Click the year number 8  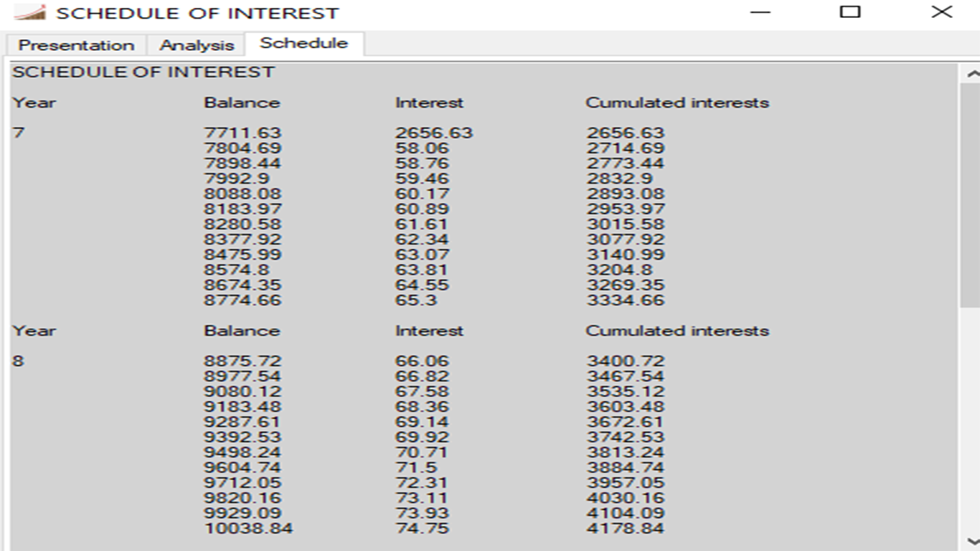(18, 361)
